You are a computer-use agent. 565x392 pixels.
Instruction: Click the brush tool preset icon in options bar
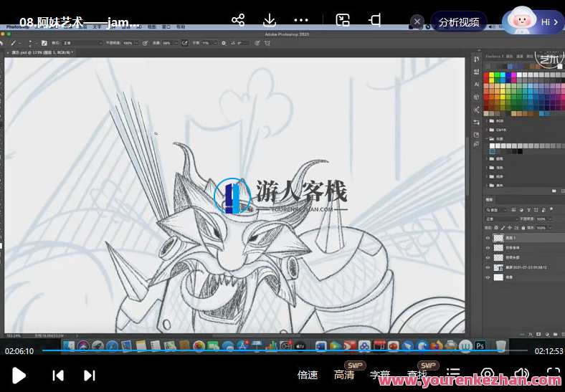click(x=14, y=43)
